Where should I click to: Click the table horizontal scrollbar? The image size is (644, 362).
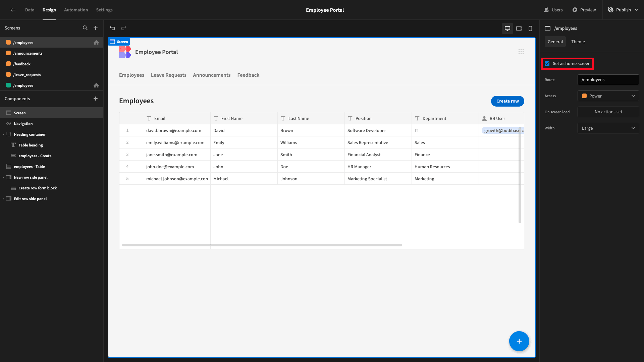click(x=262, y=245)
